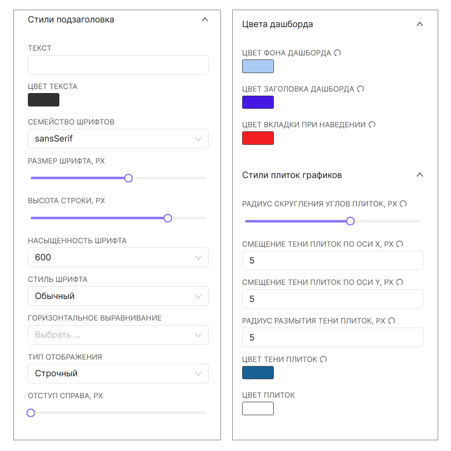Viewport: 451px width, 451px height.
Task: Reset the ЦВЕТ ФОНА ДАШБОРДА value icon
Action: [x=337, y=53]
